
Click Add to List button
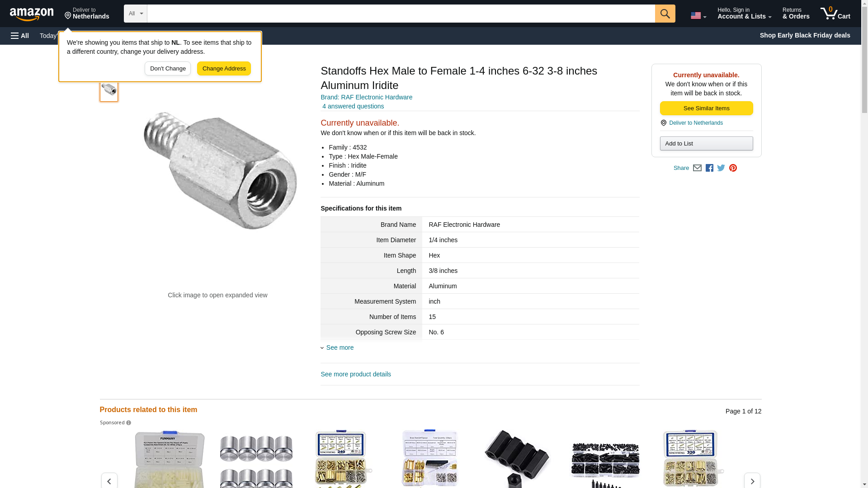(706, 144)
